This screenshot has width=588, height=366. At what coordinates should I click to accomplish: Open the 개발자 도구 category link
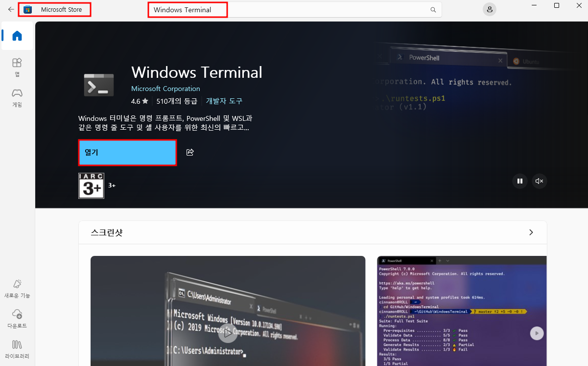[224, 101]
